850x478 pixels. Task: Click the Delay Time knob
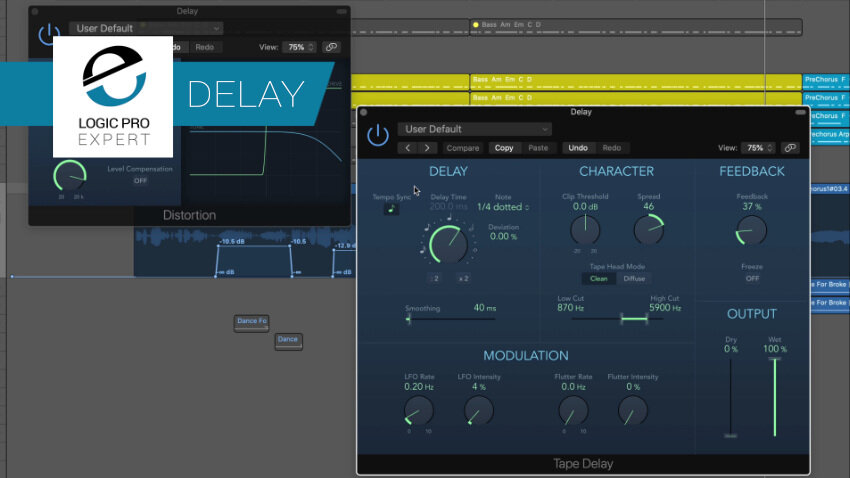pos(448,244)
